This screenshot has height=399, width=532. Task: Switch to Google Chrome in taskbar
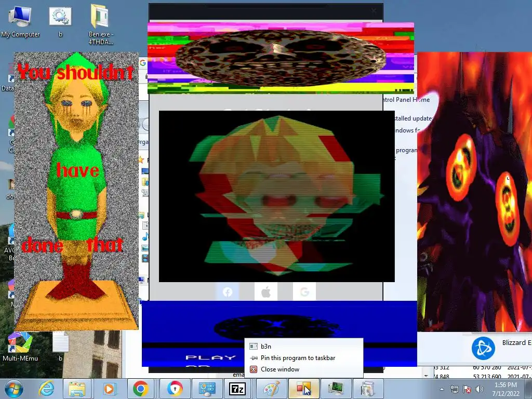pyautogui.click(x=141, y=389)
